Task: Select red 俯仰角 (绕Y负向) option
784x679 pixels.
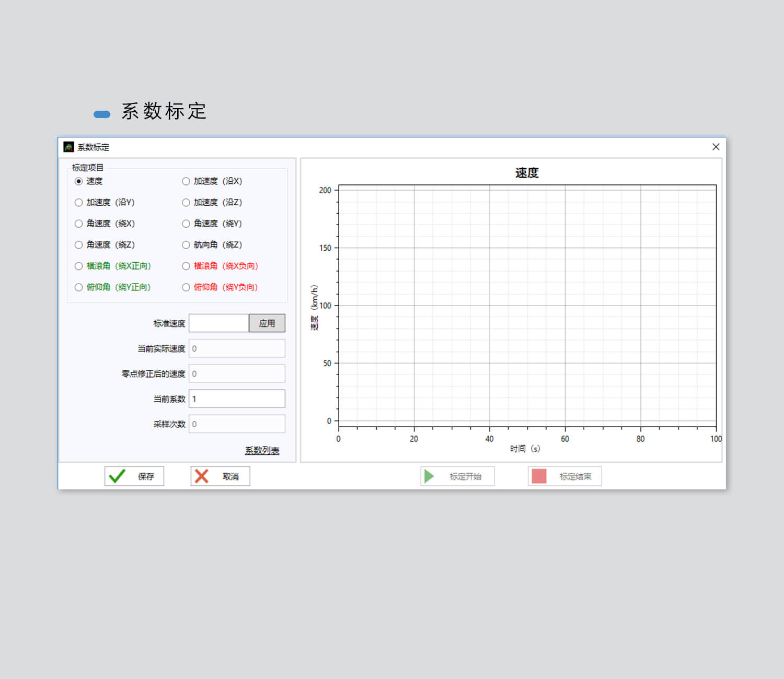Action: 186,287
